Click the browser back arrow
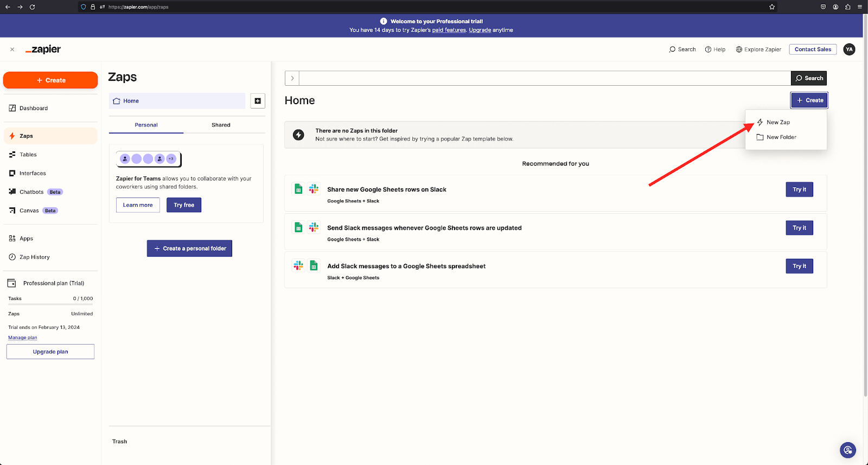The width and height of the screenshot is (868, 465). point(8,7)
